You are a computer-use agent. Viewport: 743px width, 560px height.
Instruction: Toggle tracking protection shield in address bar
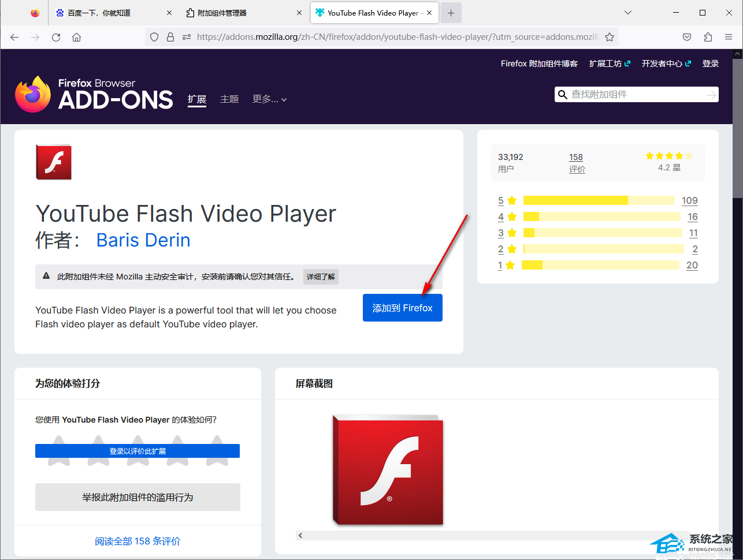(154, 36)
